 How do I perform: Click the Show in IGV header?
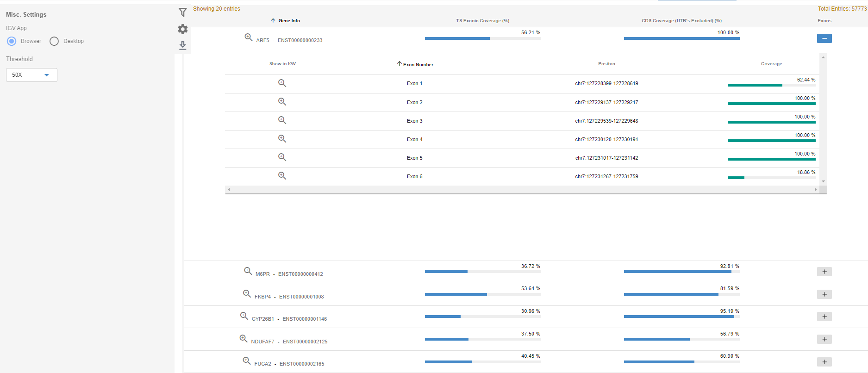pyautogui.click(x=282, y=64)
